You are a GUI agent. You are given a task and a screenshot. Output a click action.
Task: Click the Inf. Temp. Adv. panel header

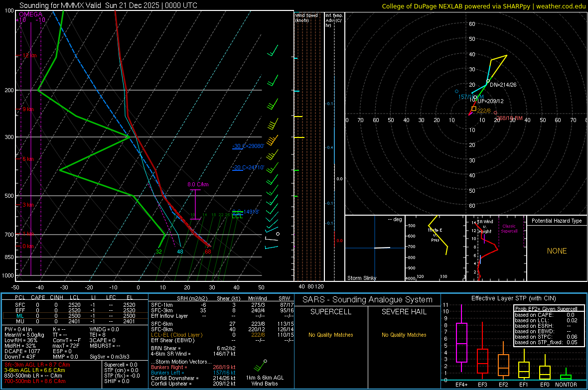pyautogui.click(x=334, y=20)
